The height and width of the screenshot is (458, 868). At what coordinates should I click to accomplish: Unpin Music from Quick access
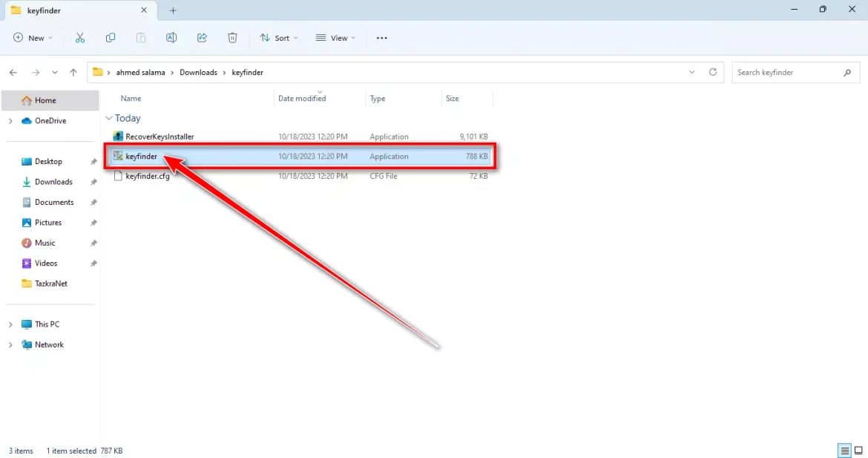[93, 243]
